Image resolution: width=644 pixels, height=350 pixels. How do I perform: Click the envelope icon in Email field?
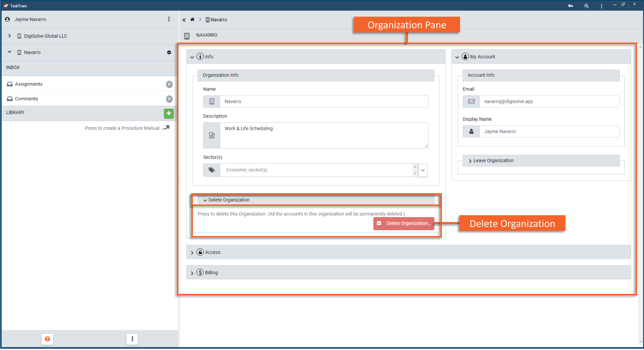471,101
